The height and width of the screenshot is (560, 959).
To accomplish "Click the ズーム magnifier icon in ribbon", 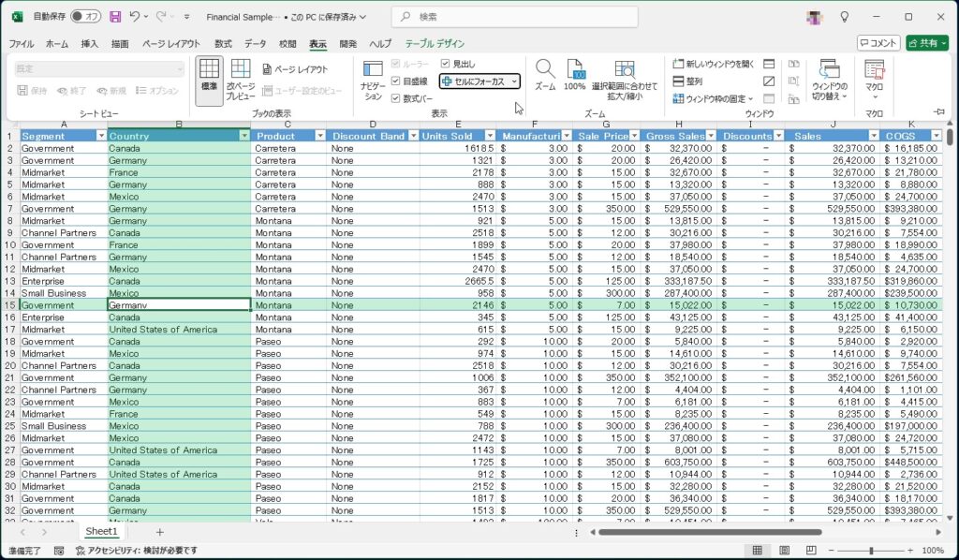I will coord(545,74).
